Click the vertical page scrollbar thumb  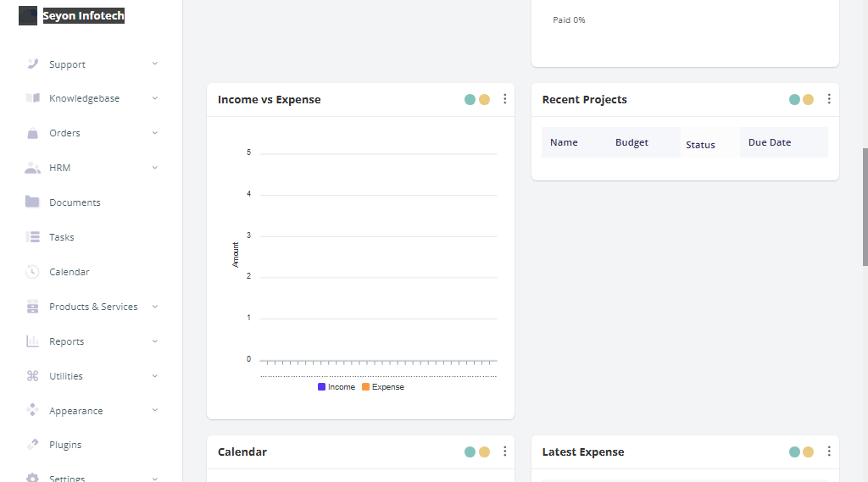point(865,208)
